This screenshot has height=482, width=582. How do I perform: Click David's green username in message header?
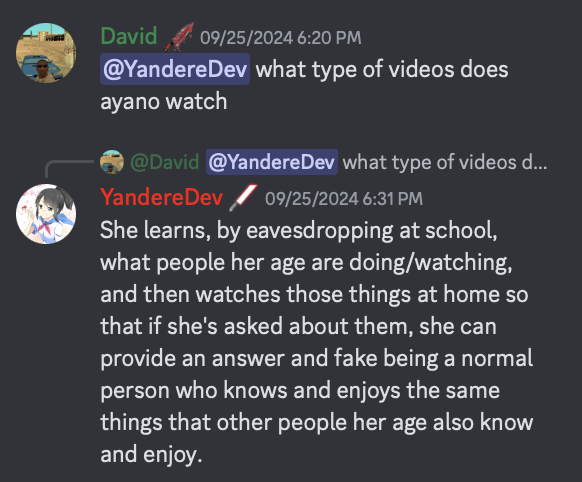[129, 36]
